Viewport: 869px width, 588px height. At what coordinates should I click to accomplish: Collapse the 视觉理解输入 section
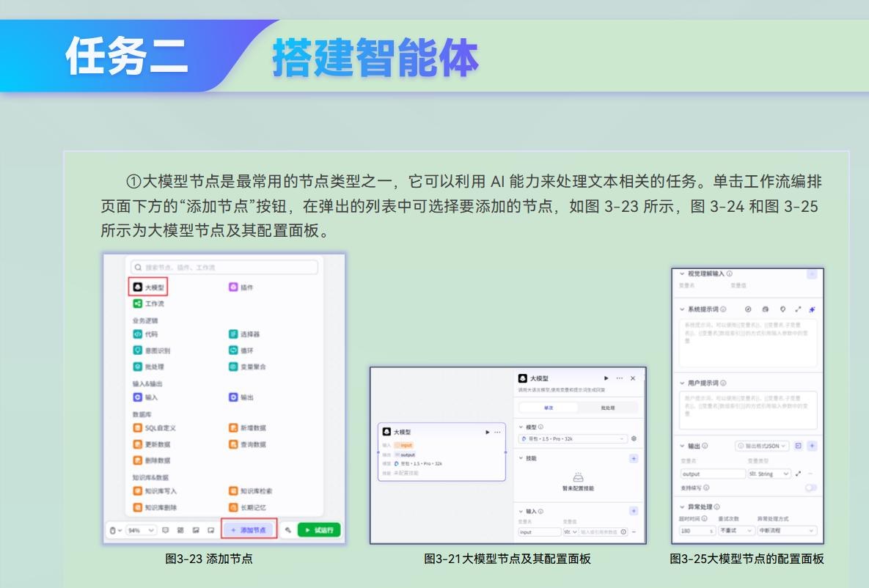(682, 273)
